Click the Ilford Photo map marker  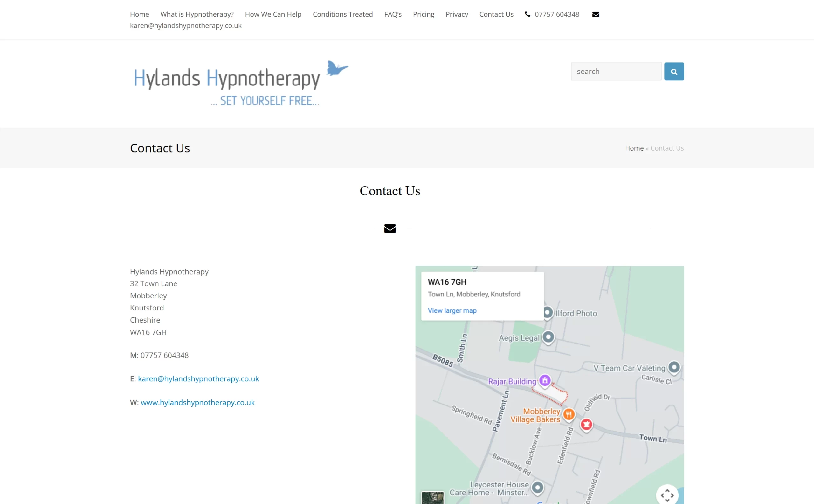tap(548, 313)
